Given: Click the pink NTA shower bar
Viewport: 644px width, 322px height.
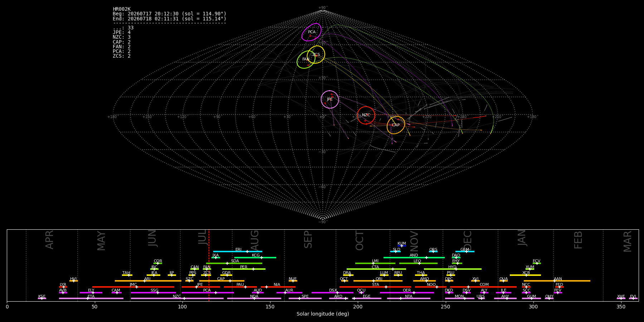Looking at the screenshot, I should point(409,298).
